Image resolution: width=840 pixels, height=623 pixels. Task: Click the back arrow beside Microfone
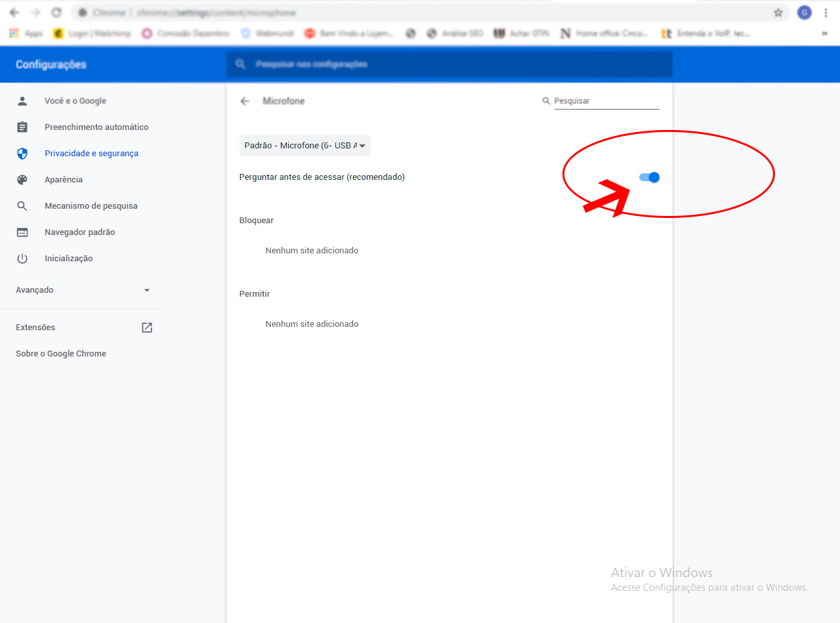(x=245, y=101)
